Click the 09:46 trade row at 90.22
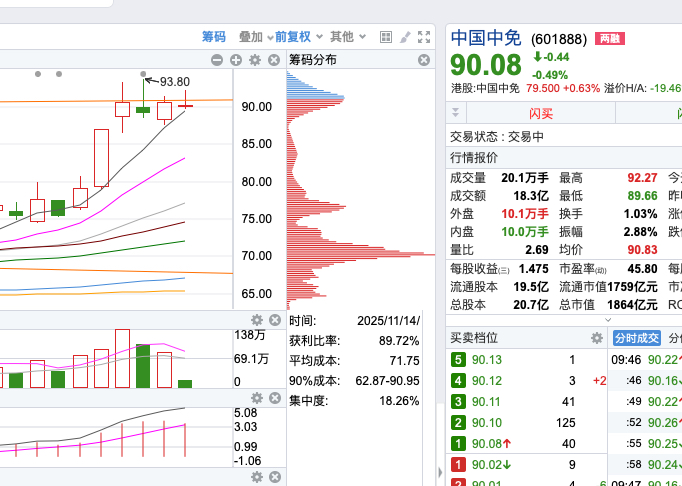This screenshot has width=682, height=486. [646, 360]
